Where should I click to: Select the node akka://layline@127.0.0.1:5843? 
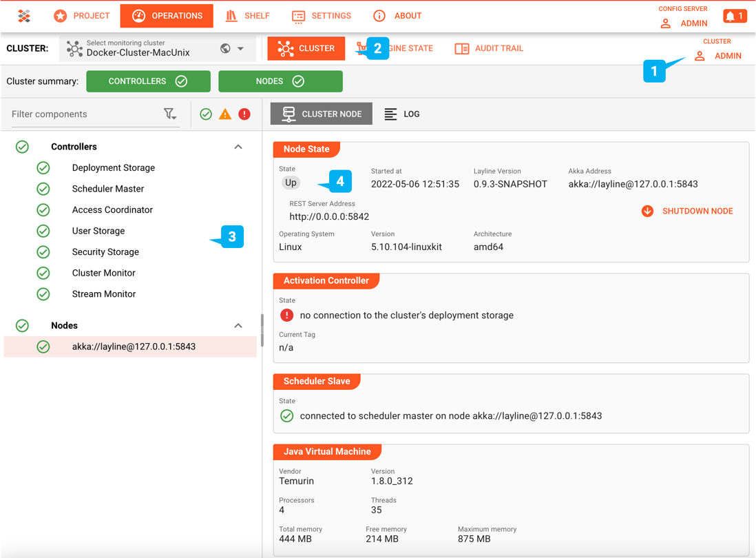pos(134,347)
